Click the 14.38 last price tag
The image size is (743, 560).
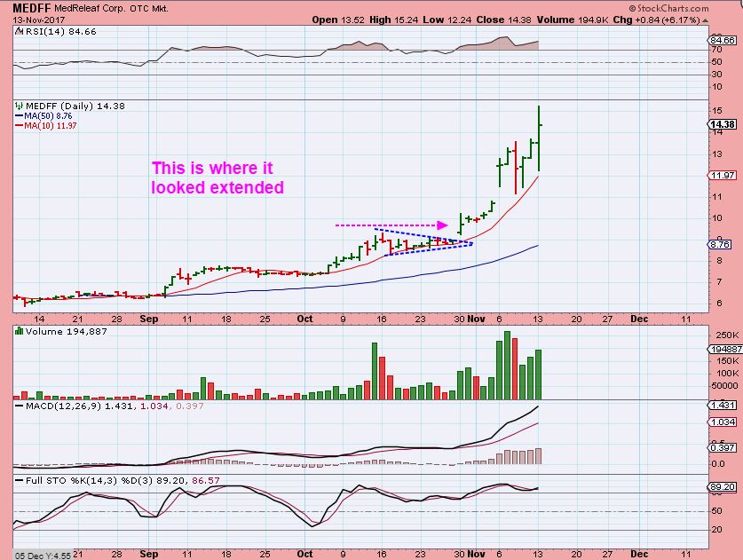tap(723, 124)
